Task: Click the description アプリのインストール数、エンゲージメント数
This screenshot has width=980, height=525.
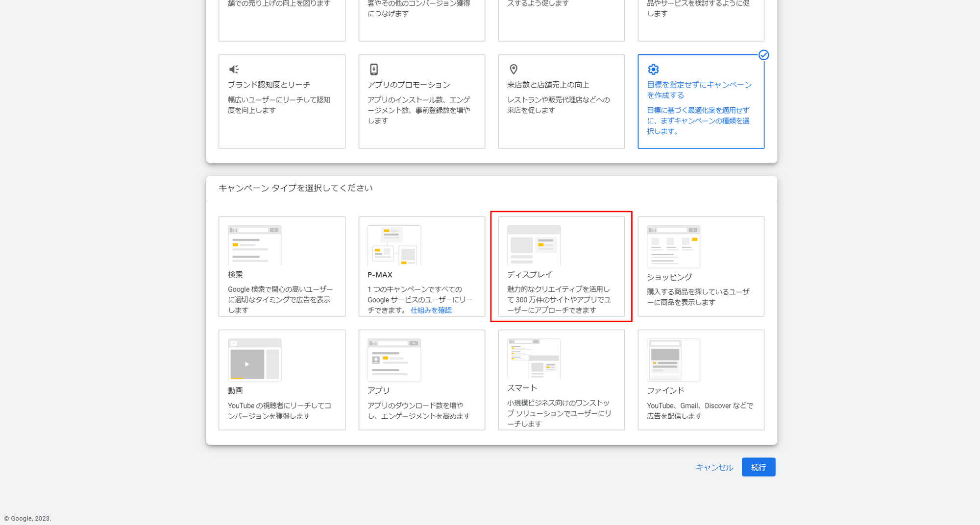Action: pos(419,110)
